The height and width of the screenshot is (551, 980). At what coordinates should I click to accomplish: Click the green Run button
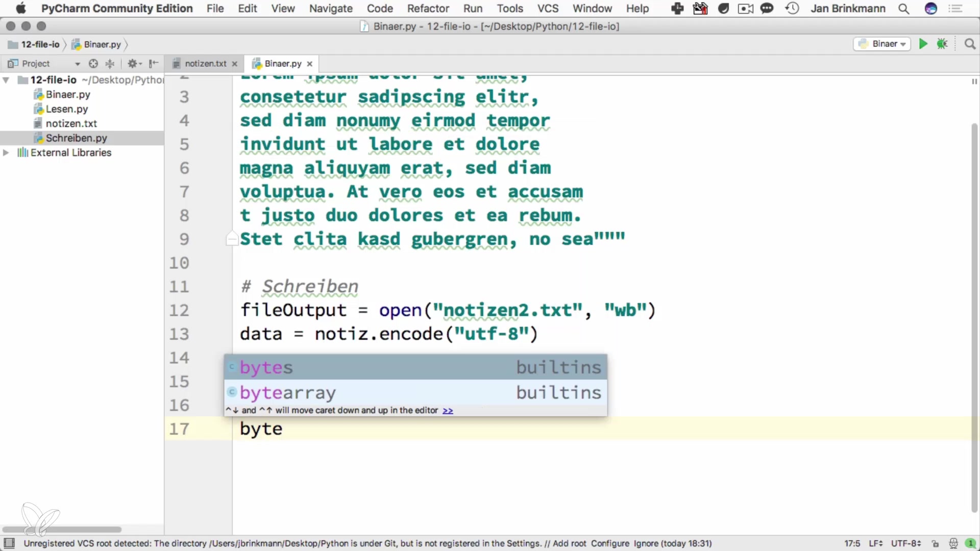pos(923,44)
